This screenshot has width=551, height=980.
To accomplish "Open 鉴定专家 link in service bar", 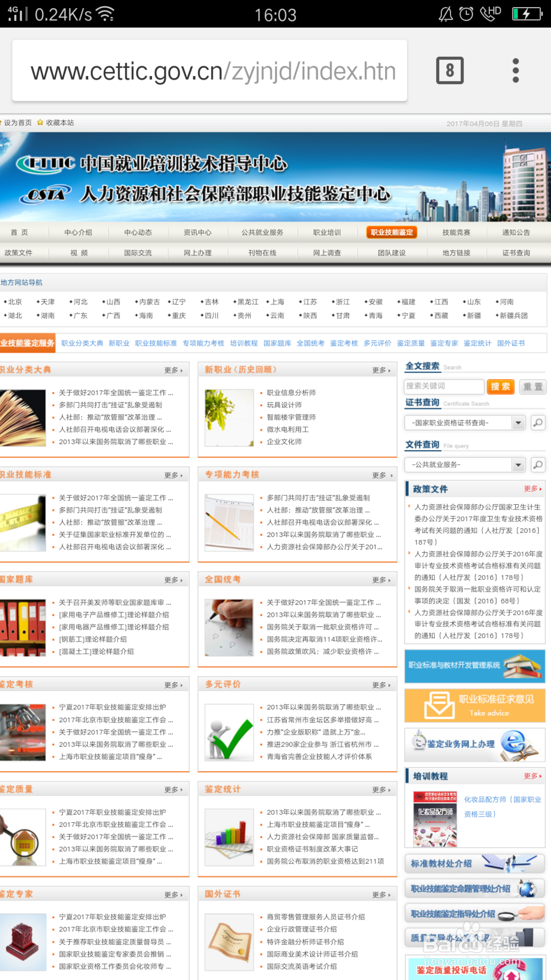I will click(x=444, y=343).
